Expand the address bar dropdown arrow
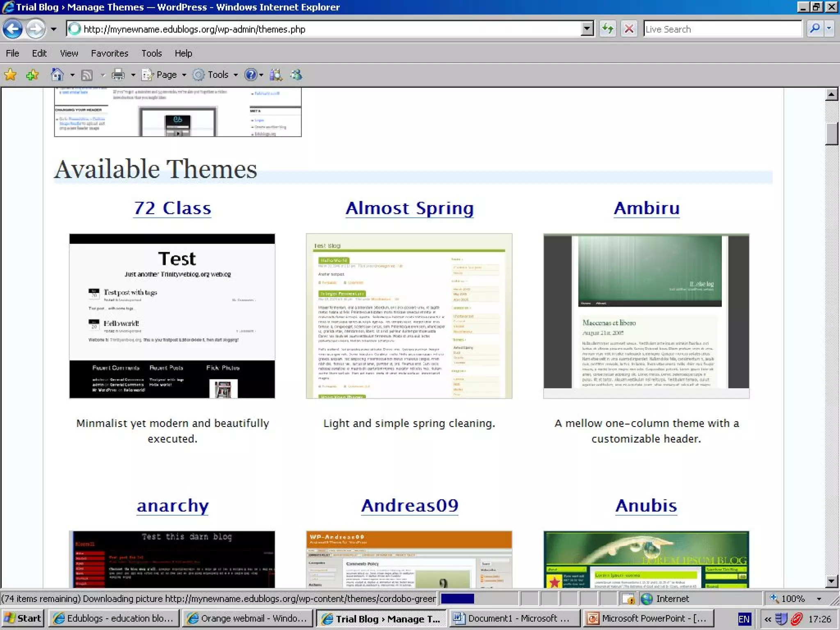 [x=587, y=29]
